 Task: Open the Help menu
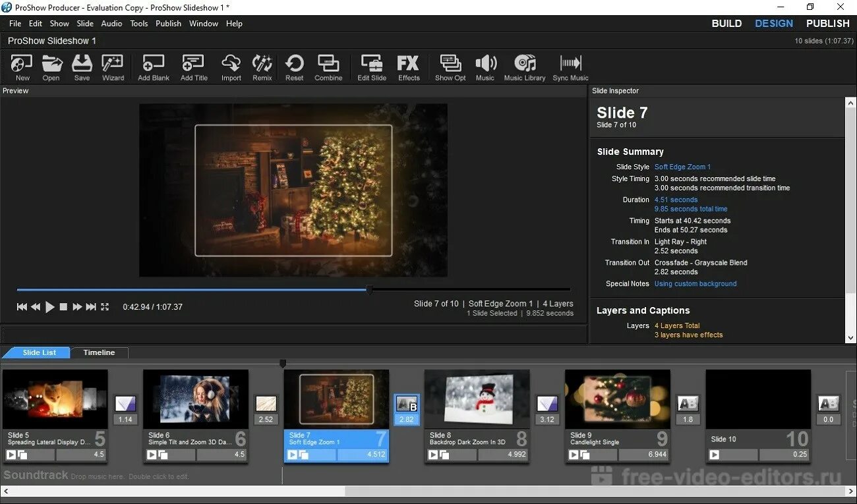(x=234, y=23)
